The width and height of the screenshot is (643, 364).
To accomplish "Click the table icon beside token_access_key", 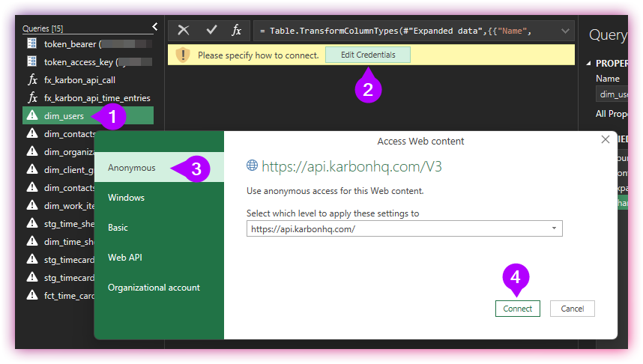I will click(x=32, y=61).
